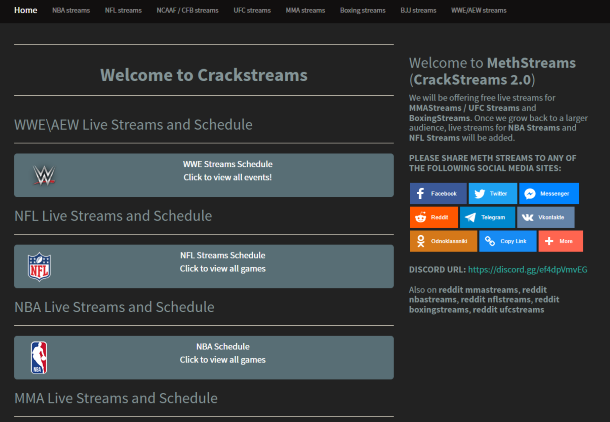The image size is (610, 422).
Task: Click the MMA Live Streams and Schedule heading
Action: [x=116, y=398]
